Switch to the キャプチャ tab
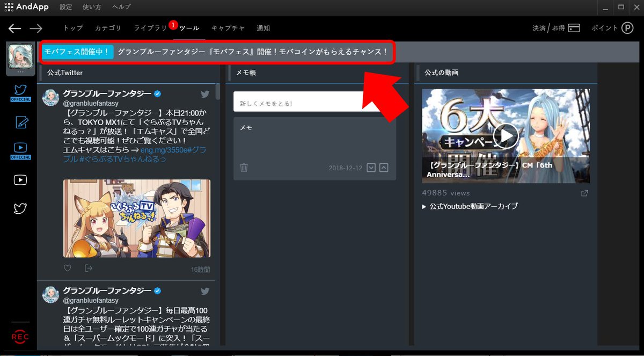The height and width of the screenshot is (356, 644). (x=228, y=28)
